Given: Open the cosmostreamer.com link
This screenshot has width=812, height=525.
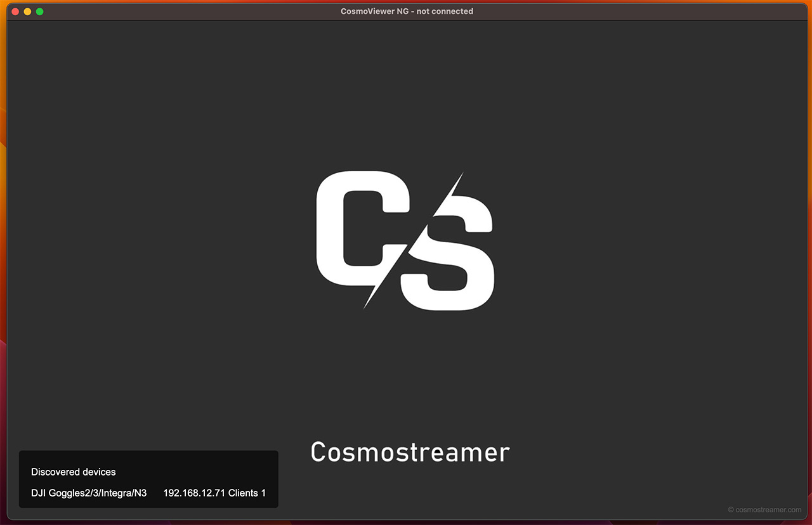Looking at the screenshot, I should [764, 509].
